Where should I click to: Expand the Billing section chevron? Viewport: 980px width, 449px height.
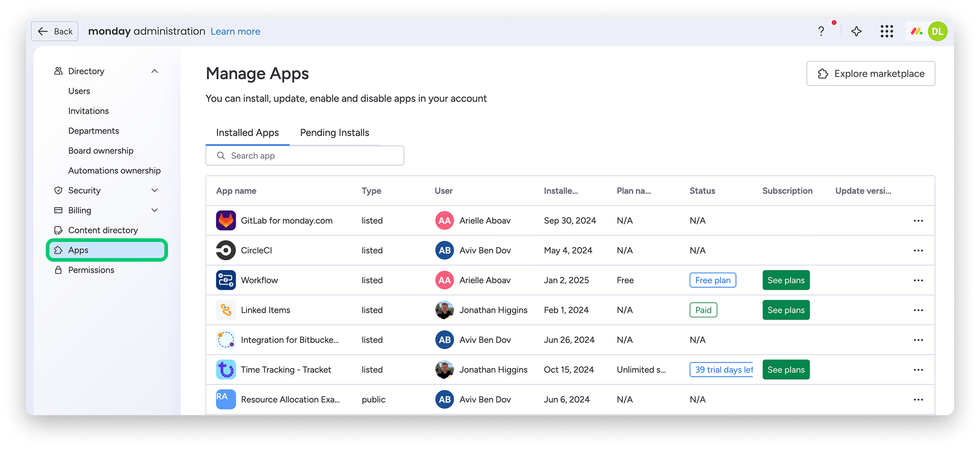(x=154, y=210)
